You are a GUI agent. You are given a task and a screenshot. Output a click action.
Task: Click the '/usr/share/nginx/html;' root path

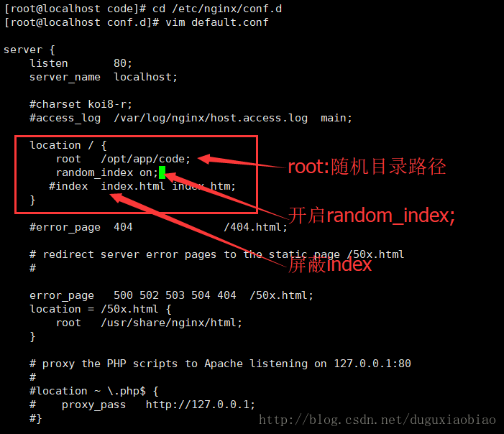point(171,323)
